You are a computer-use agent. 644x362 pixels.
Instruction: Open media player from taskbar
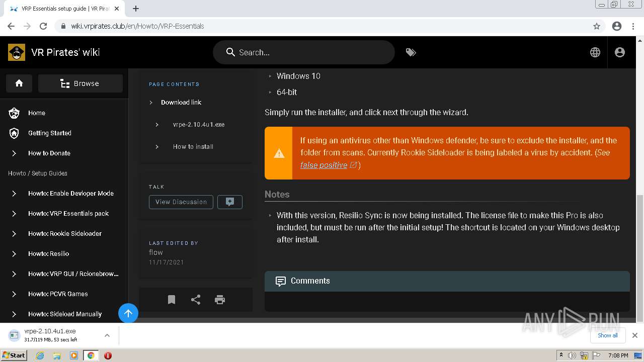pos(74,355)
